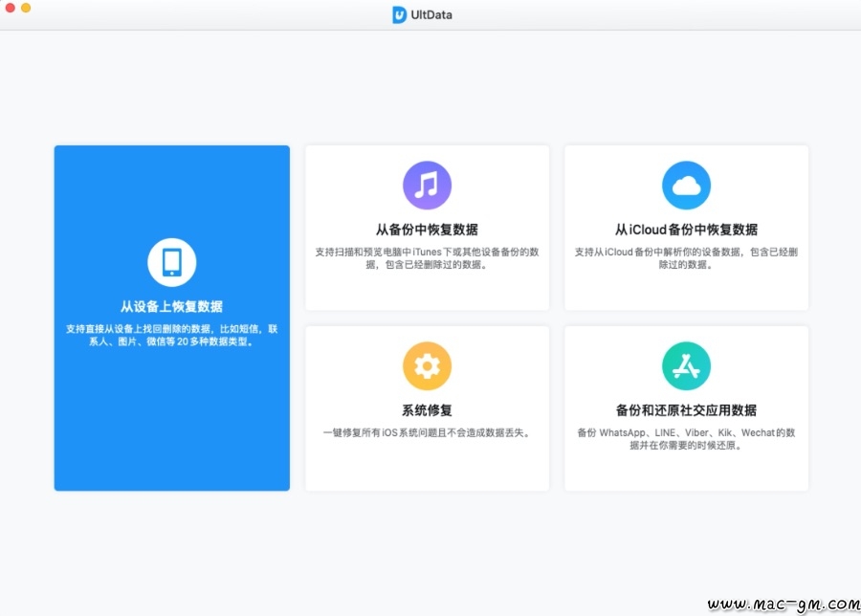Click the blue iCloud cloud icon
Viewport: 861px width, 616px height.
click(686, 185)
